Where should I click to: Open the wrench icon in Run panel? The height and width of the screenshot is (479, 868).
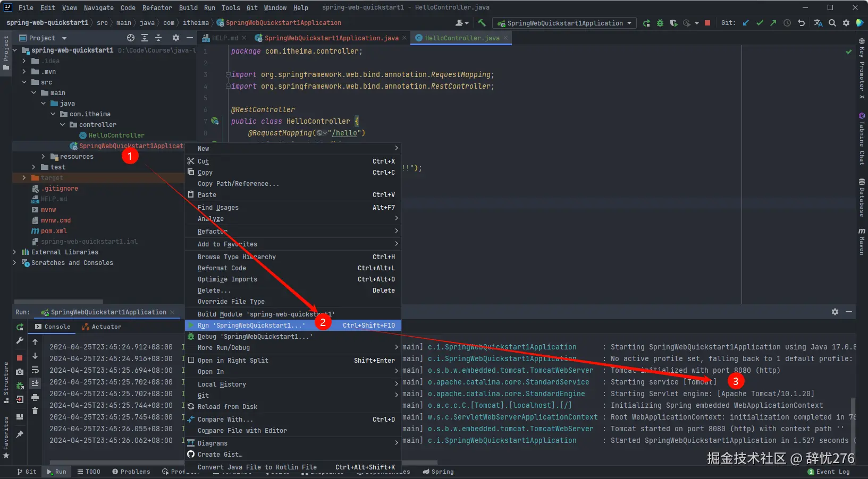(x=20, y=340)
